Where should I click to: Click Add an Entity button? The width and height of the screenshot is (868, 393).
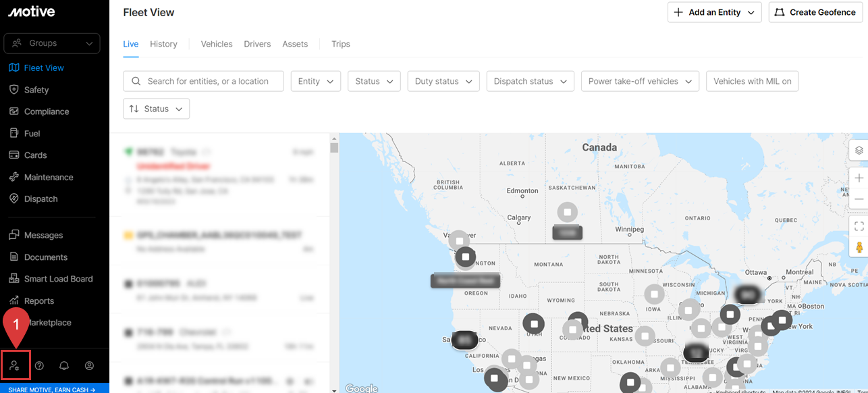714,12
